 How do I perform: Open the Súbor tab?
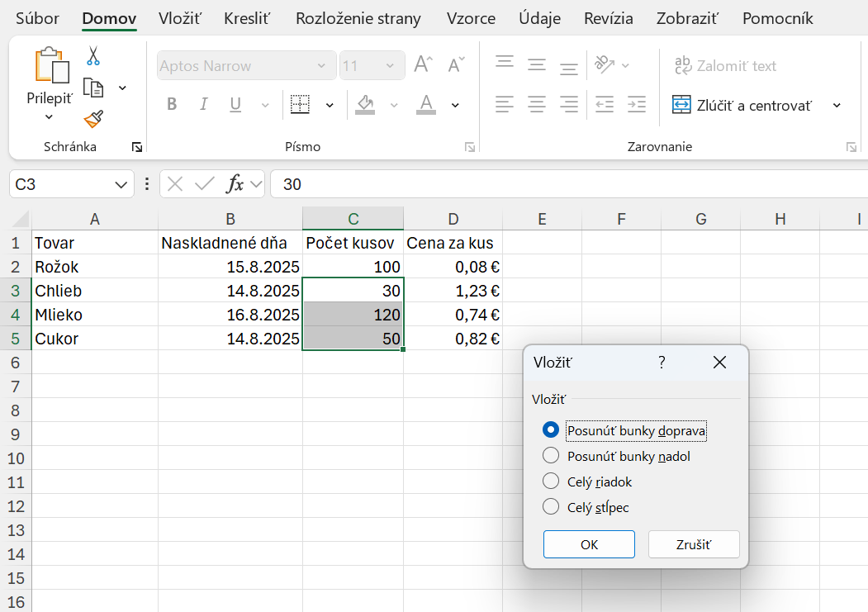37,18
